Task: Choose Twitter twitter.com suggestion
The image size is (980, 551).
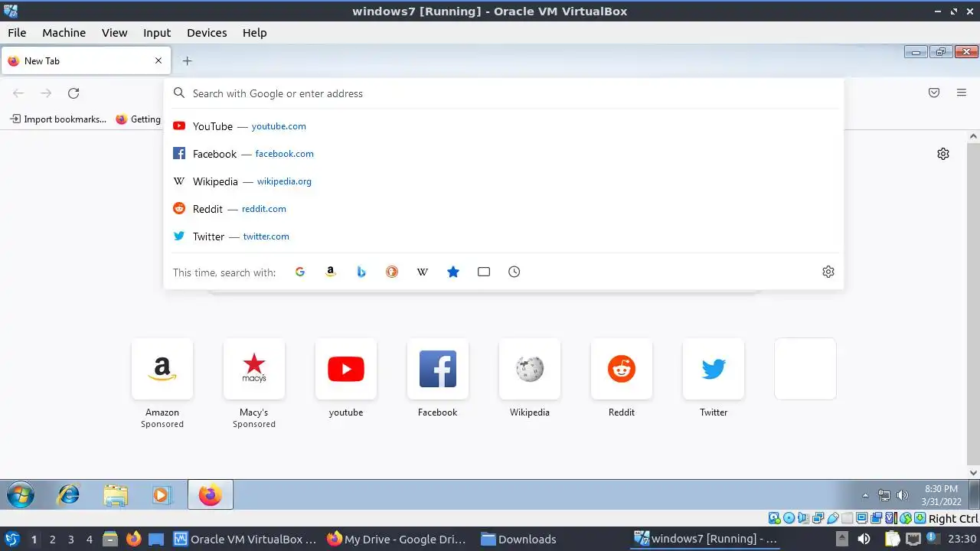Action: point(504,236)
